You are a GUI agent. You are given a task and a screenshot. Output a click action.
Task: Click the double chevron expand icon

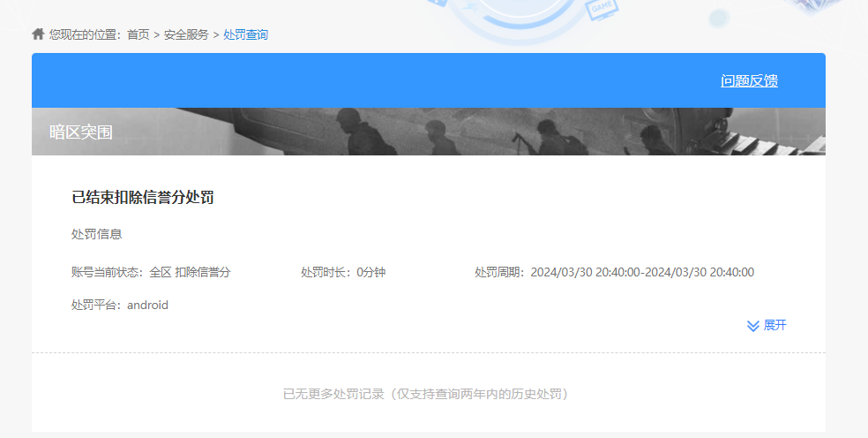(x=752, y=326)
